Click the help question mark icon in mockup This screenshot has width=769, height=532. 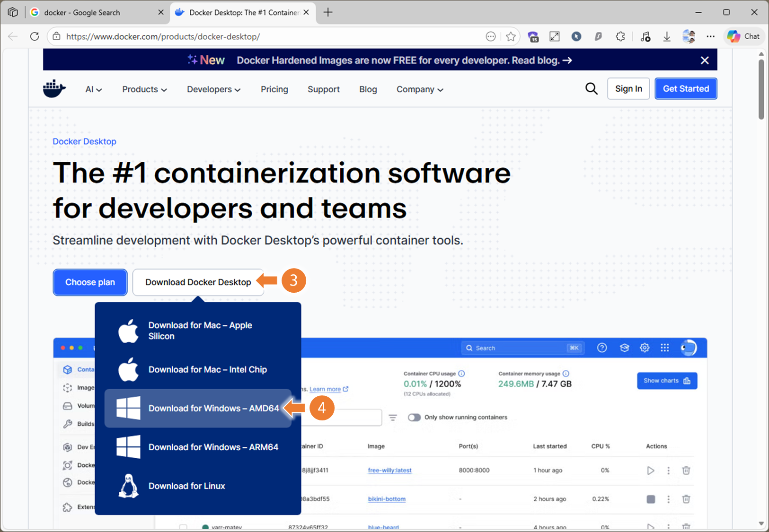pos(602,348)
